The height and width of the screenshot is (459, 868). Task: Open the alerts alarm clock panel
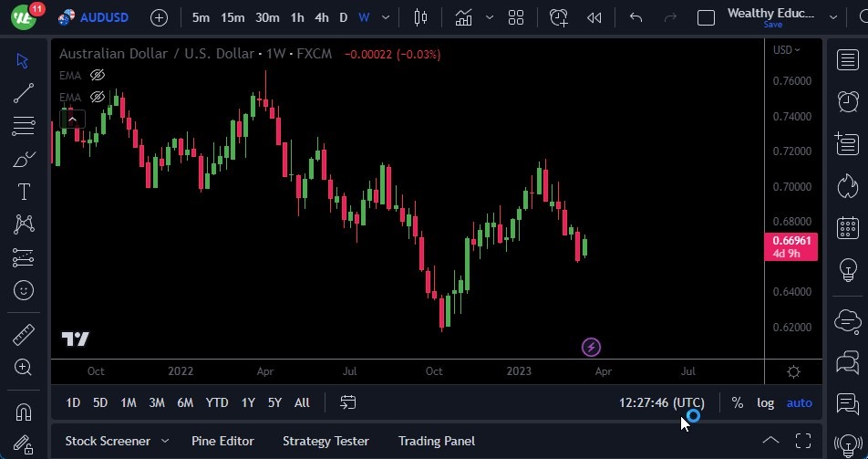point(847,100)
